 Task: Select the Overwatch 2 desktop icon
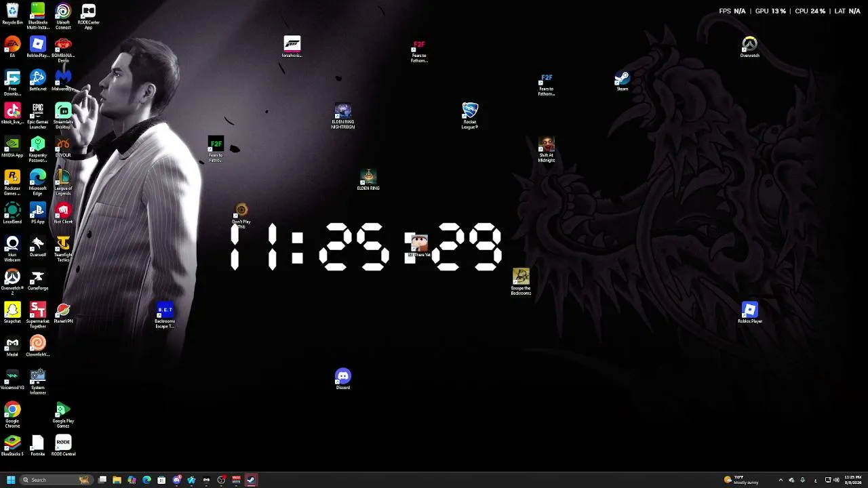click(x=12, y=282)
